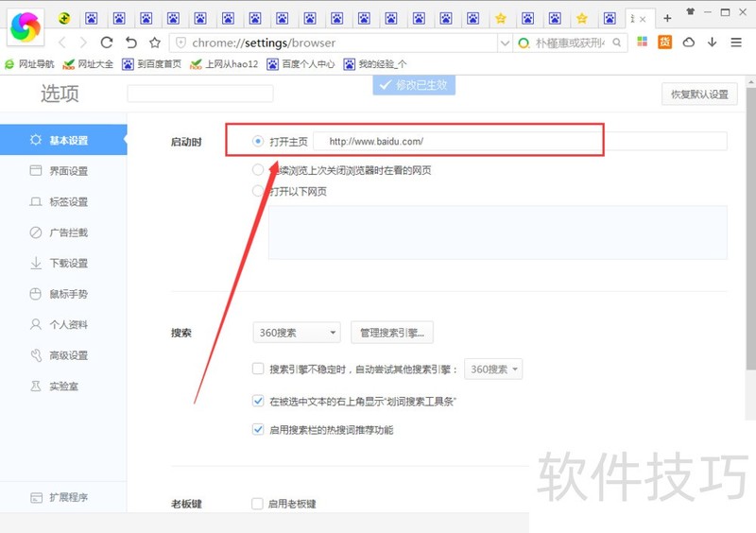Expand the 360搜索 search engine dropdown

(x=297, y=333)
